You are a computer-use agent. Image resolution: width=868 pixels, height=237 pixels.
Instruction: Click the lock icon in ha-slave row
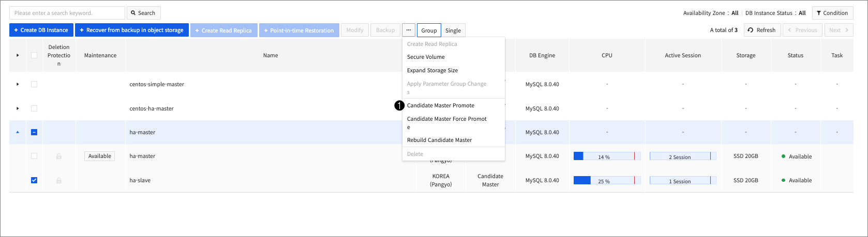[59, 180]
